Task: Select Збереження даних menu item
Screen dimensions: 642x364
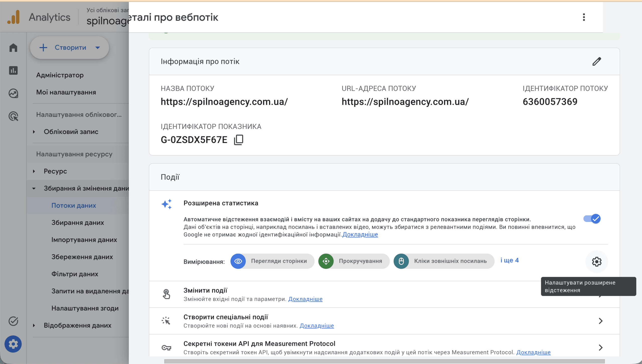Action: tap(82, 257)
